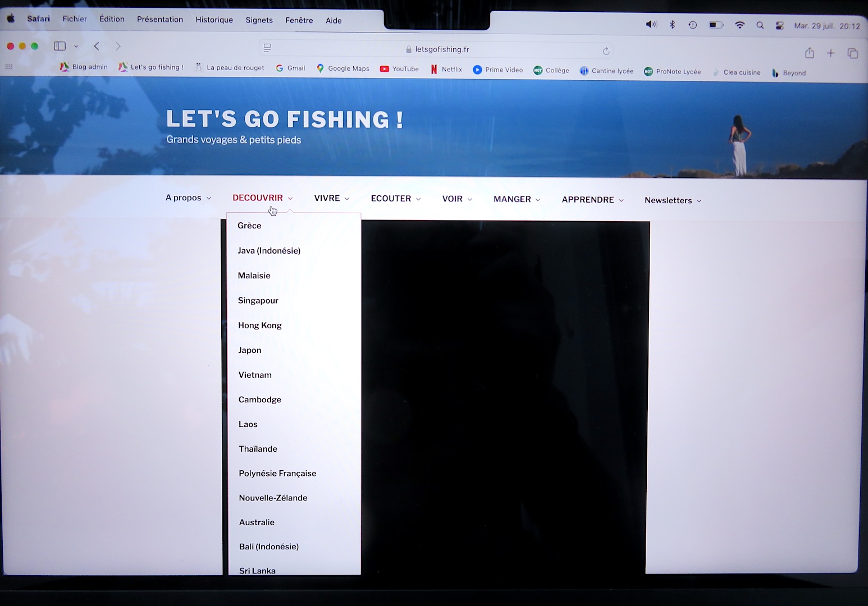This screenshot has width=868, height=606.
Task: Add a new tab with plus icon
Action: (831, 53)
